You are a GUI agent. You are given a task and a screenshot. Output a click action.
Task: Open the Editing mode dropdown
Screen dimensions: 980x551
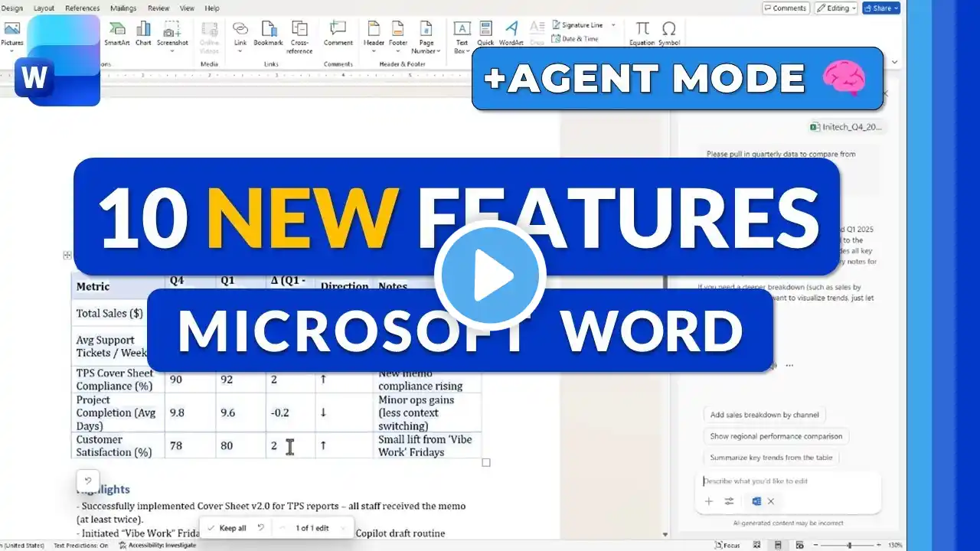coord(835,8)
